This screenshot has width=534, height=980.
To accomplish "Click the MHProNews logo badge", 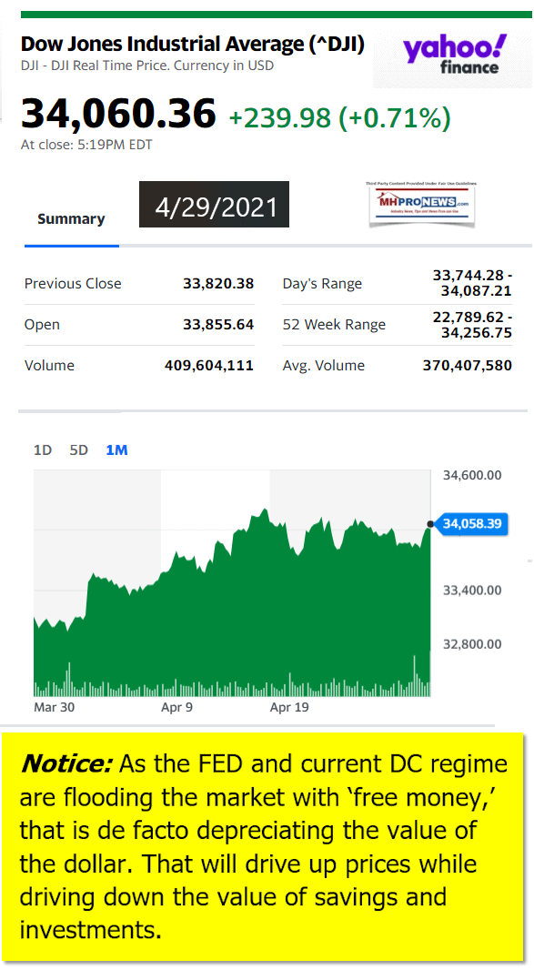I will [x=421, y=204].
